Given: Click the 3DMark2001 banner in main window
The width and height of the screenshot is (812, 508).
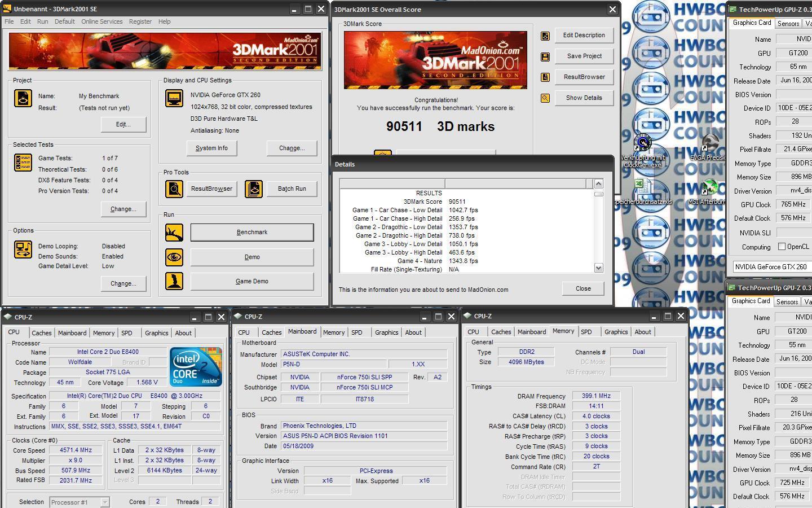Looking at the screenshot, I should click(x=165, y=51).
